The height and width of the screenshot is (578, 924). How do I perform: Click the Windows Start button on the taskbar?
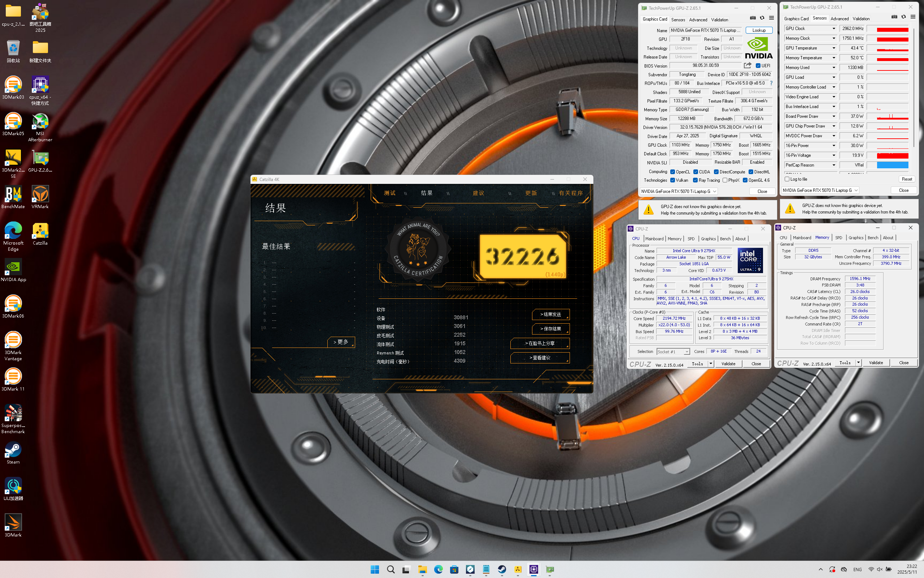(375, 569)
